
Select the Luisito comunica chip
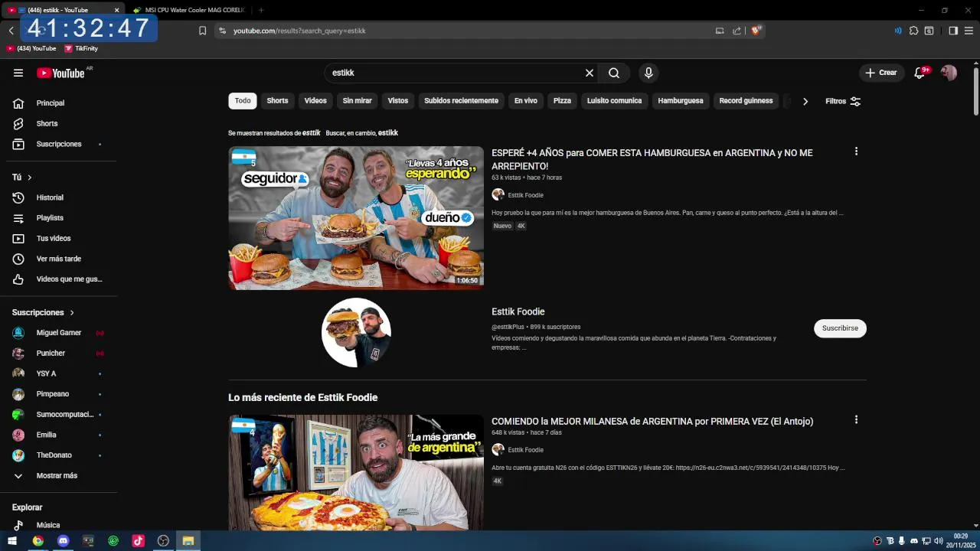614,101
